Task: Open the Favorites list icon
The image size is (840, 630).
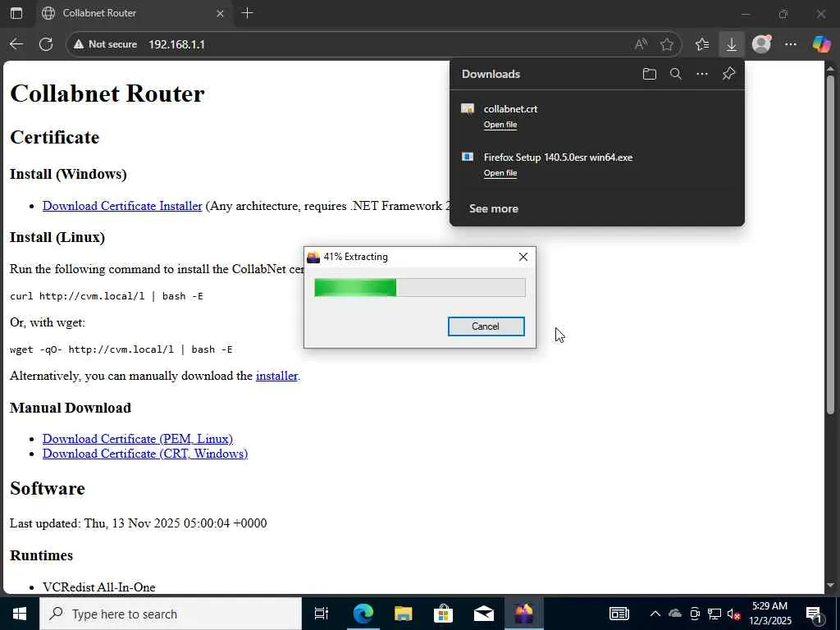Action: (x=702, y=44)
